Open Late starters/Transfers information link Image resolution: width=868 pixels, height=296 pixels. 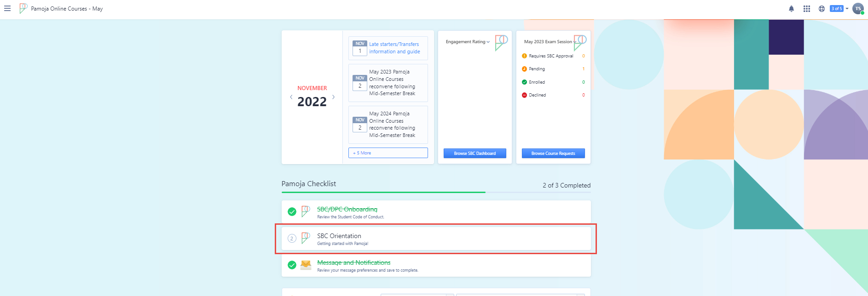394,48
